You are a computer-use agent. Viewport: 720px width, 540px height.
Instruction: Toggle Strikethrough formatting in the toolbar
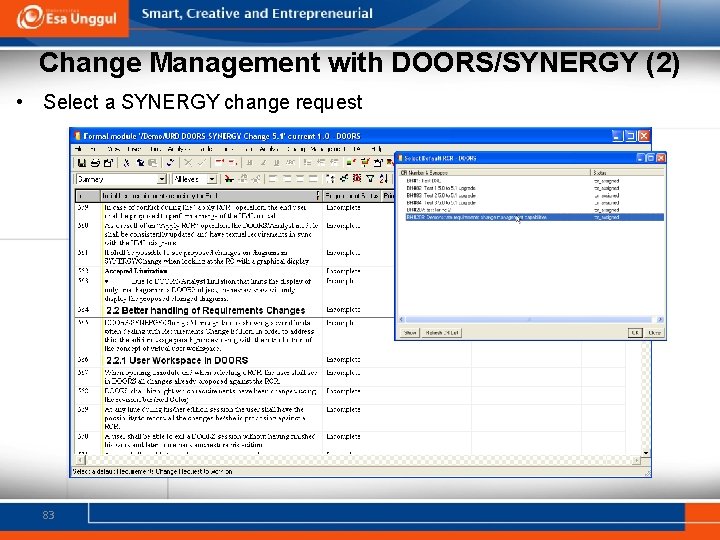coord(290,163)
